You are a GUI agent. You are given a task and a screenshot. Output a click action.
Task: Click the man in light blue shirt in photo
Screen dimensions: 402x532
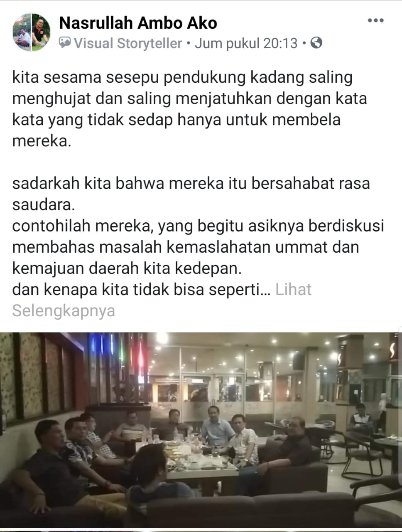click(x=217, y=429)
